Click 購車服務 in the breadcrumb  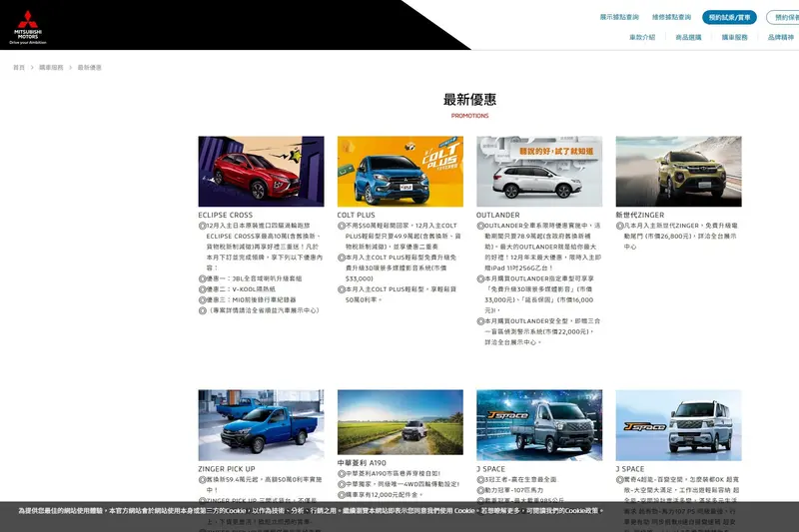point(51,67)
